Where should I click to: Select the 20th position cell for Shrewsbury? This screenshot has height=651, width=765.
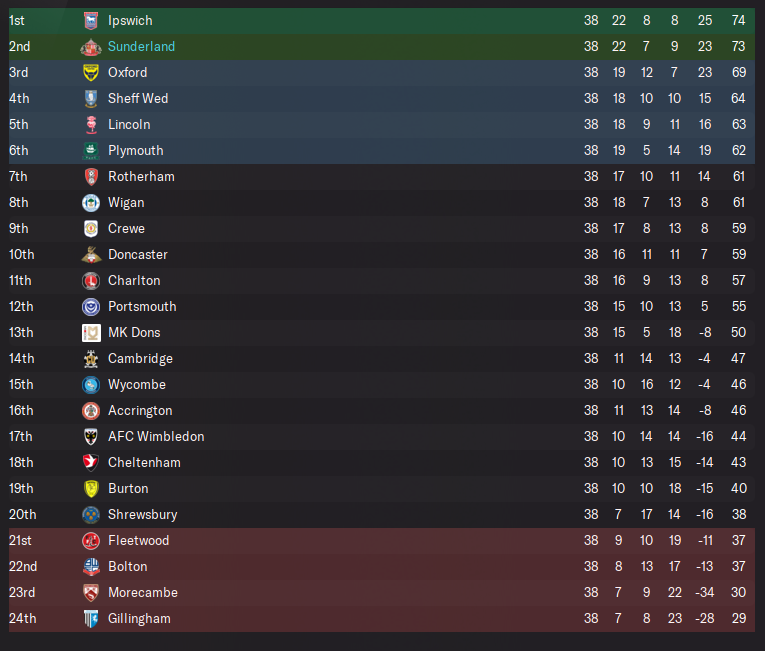(22, 514)
